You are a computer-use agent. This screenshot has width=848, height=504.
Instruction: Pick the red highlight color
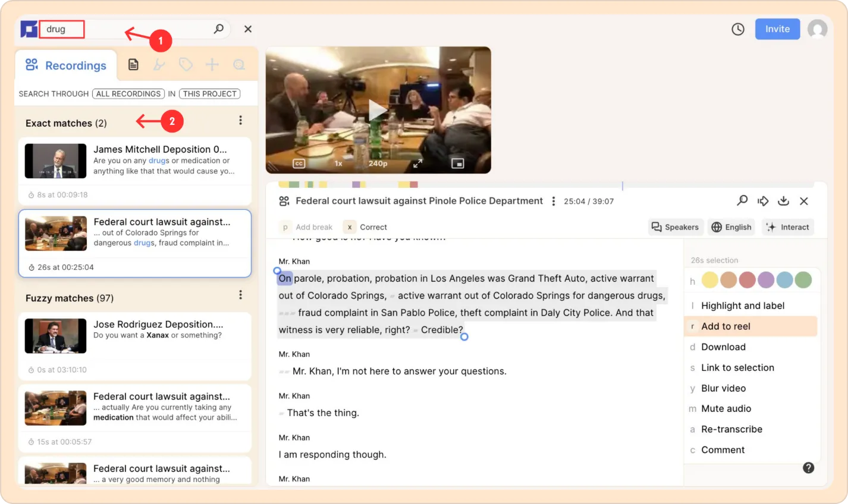[x=748, y=280]
